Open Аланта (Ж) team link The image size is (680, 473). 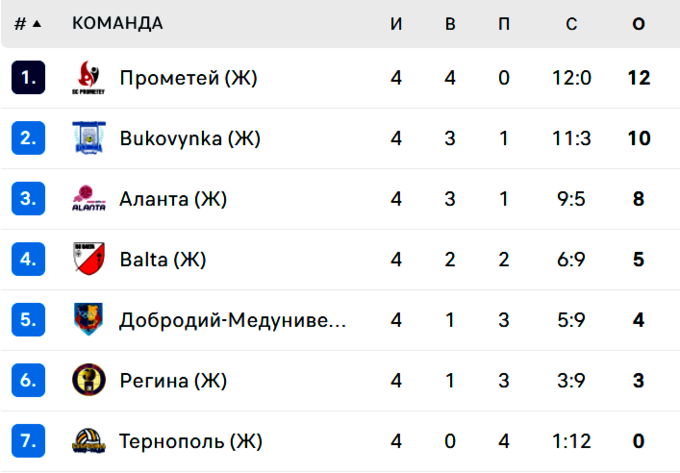173,199
